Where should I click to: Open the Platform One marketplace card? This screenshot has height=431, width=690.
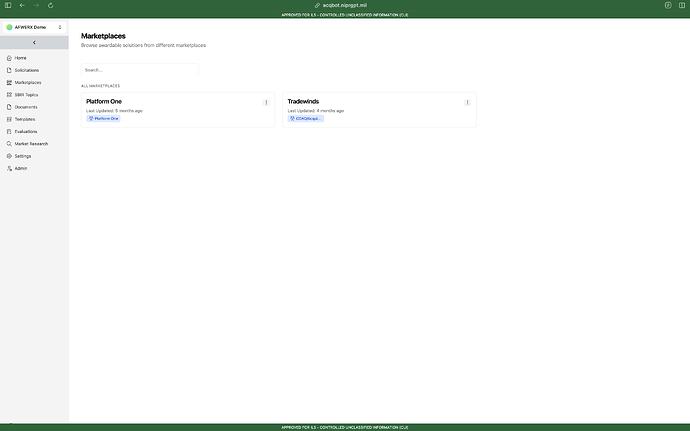pos(178,110)
